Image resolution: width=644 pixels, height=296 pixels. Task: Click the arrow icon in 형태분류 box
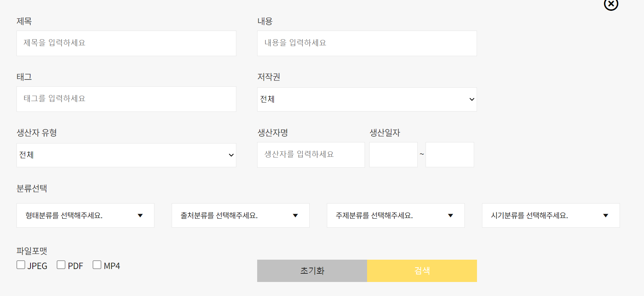pyautogui.click(x=140, y=215)
